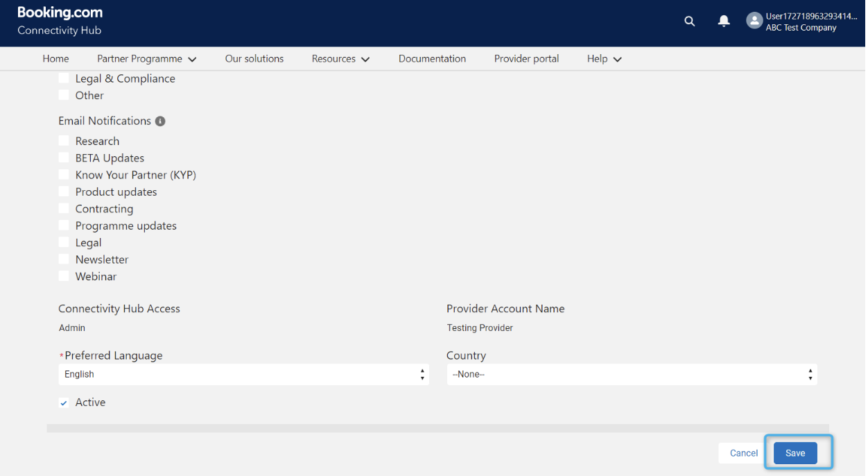This screenshot has height=476, width=868.
Task: Open the Provider portal tab
Action: (526, 59)
